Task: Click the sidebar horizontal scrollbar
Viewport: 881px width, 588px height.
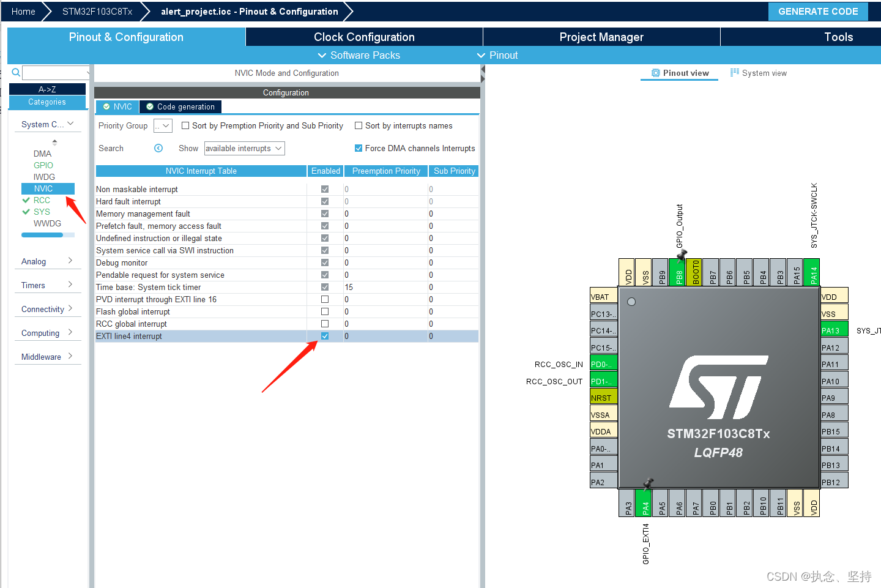Action: pos(48,235)
